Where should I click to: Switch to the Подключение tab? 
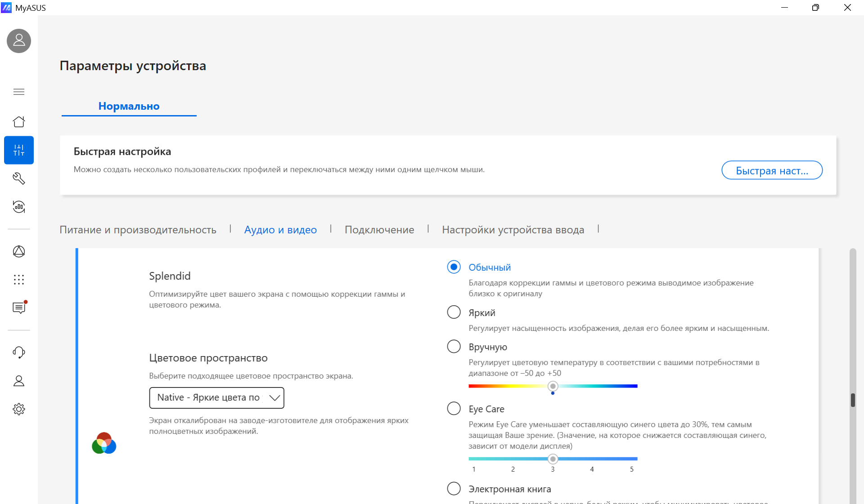(379, 230)
